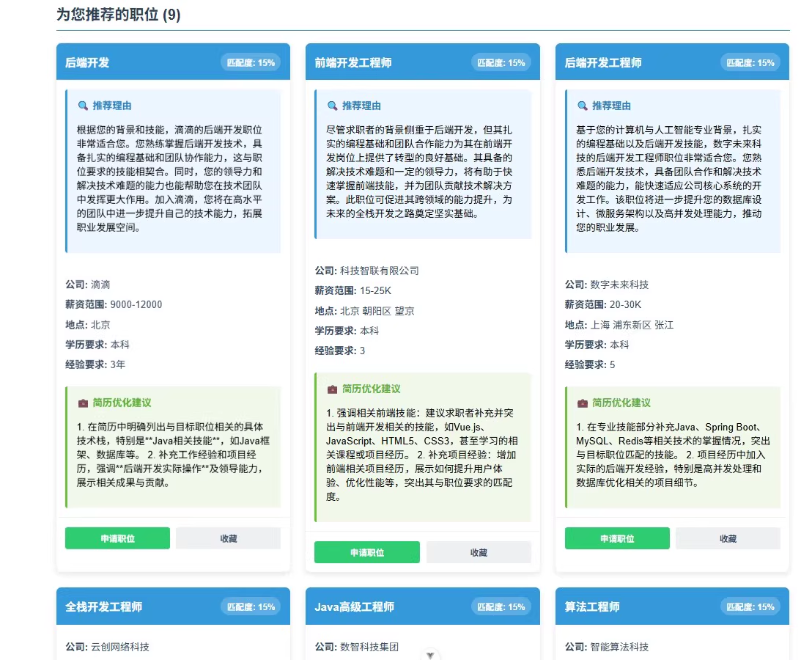Click salary range 15-25K

[x=375, y=290]
